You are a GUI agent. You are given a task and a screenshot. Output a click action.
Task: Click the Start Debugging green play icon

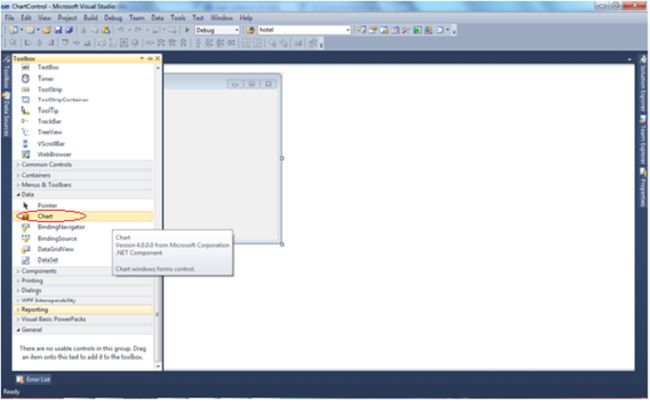point(187,30)
